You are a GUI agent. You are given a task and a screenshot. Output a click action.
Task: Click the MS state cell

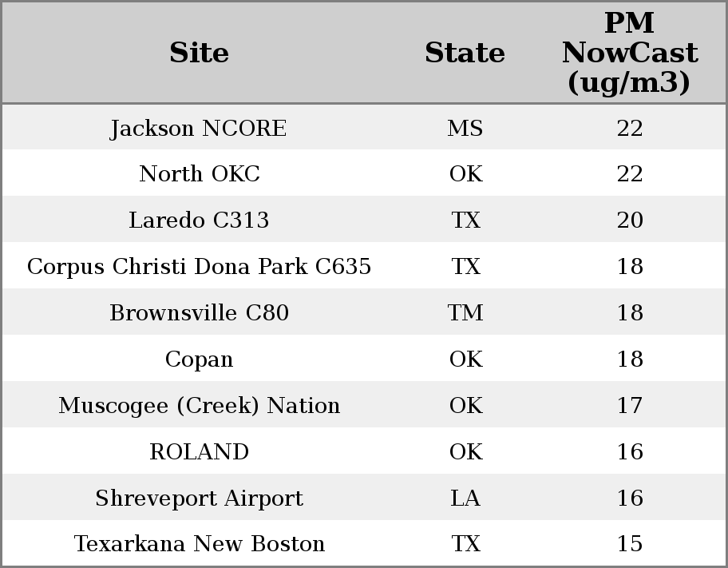tap(465, 129)
